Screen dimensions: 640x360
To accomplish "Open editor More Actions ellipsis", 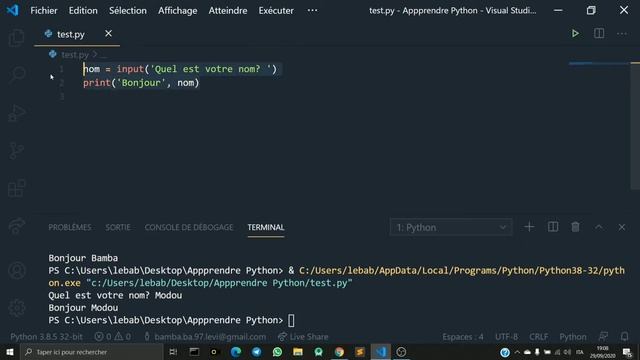I will click(622, 33).
